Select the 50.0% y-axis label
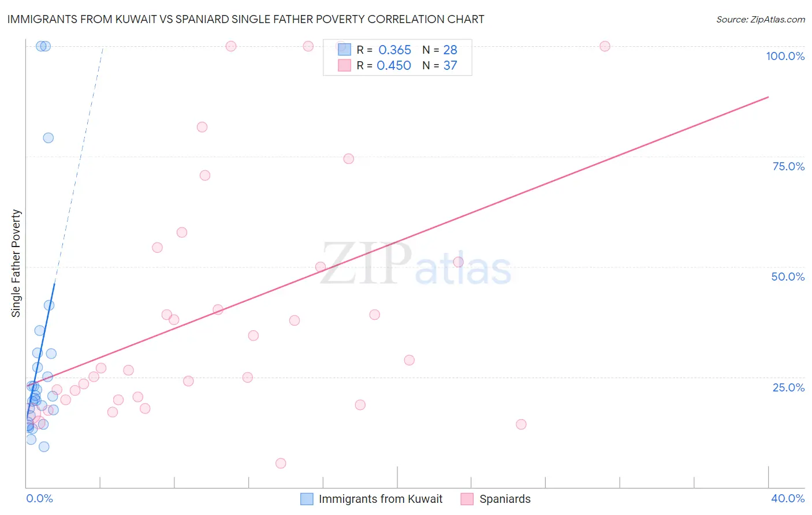This screenshot has height=515, width=812. tap(788, 277)
